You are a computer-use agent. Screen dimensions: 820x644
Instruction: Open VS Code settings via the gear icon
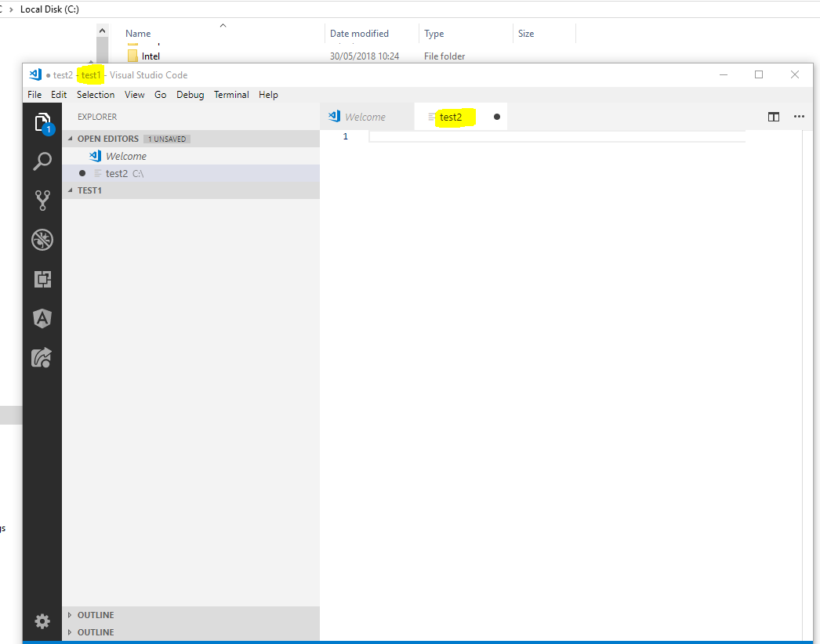pos(42,620)
